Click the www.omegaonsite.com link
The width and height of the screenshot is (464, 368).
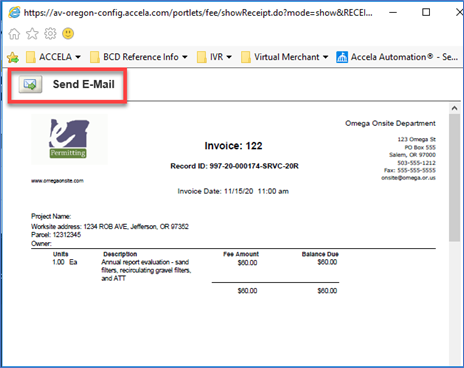coord(57,181)
